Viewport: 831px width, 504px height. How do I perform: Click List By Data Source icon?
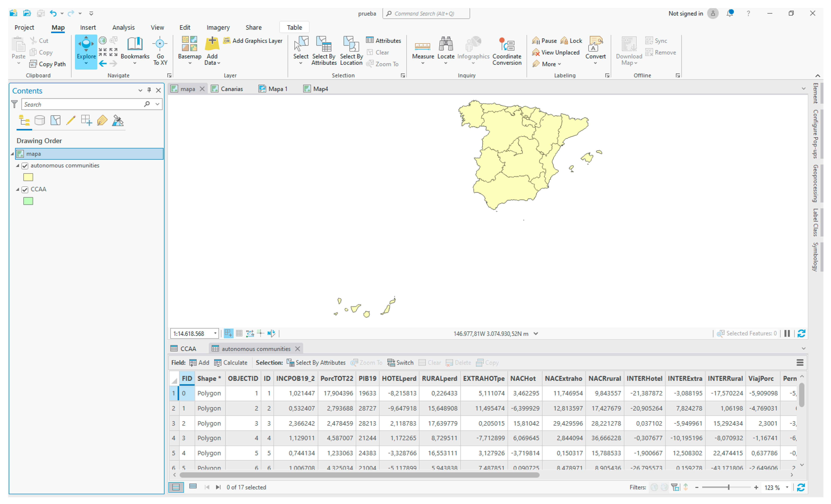[39, 120]
